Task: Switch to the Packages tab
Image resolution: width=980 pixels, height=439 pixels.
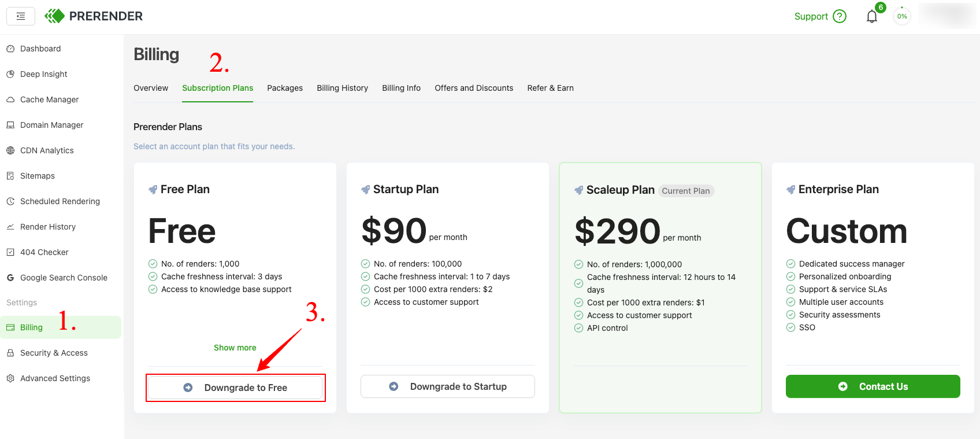Action: (x=285, y=88)
